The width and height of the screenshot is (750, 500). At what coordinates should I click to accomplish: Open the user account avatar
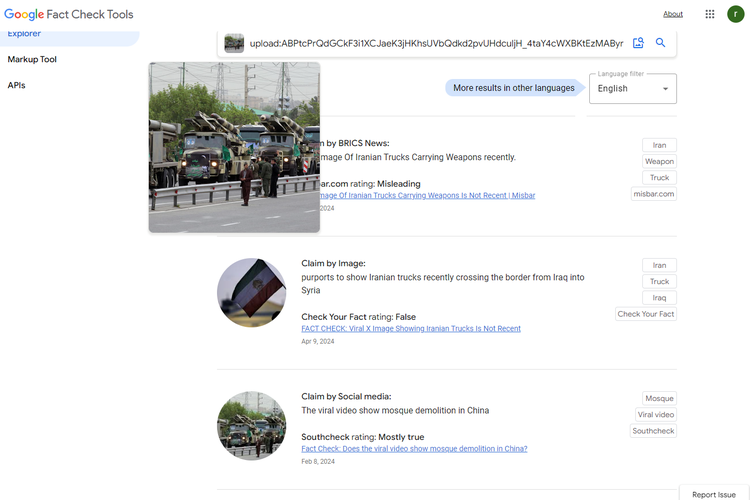(x=735, y=14)
